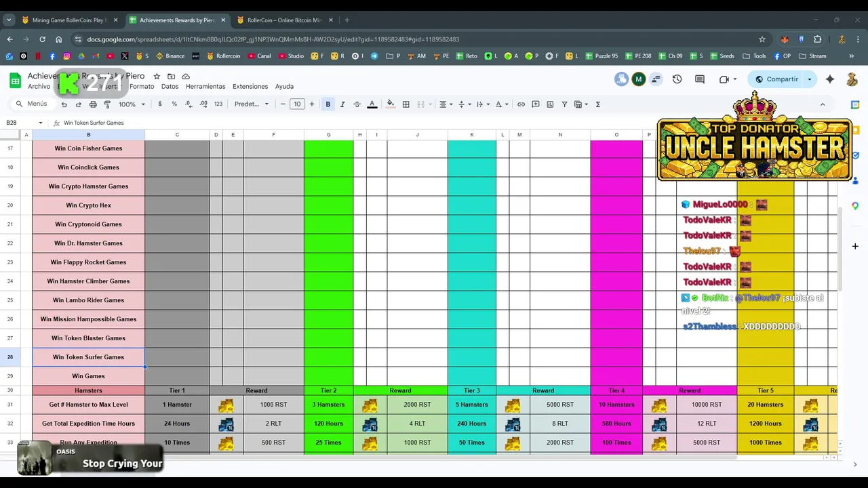This screenshot has width=868, height=488.
Task: Expand the Compartir share options arrow
Action: pyautogui.click(x=809, y=79)
